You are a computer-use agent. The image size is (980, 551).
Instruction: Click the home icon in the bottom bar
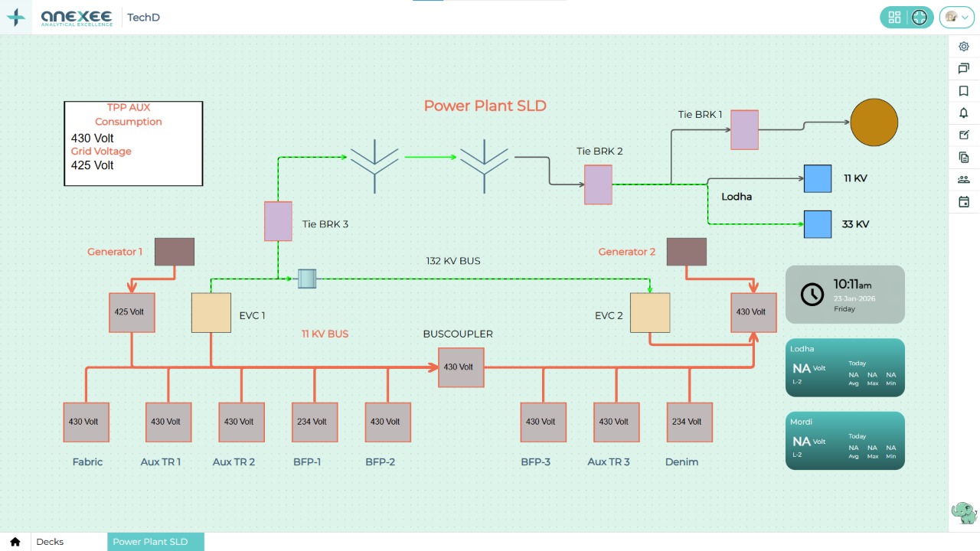[15, 541]
